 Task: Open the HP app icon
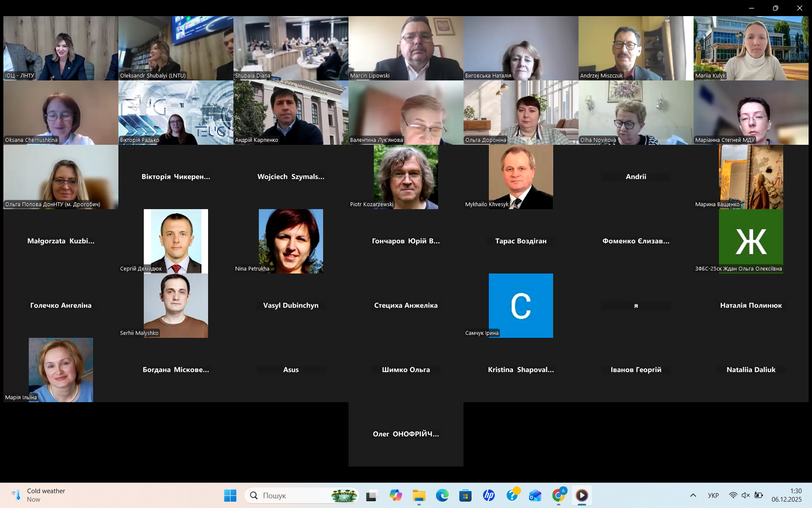[x=489, y=495]
